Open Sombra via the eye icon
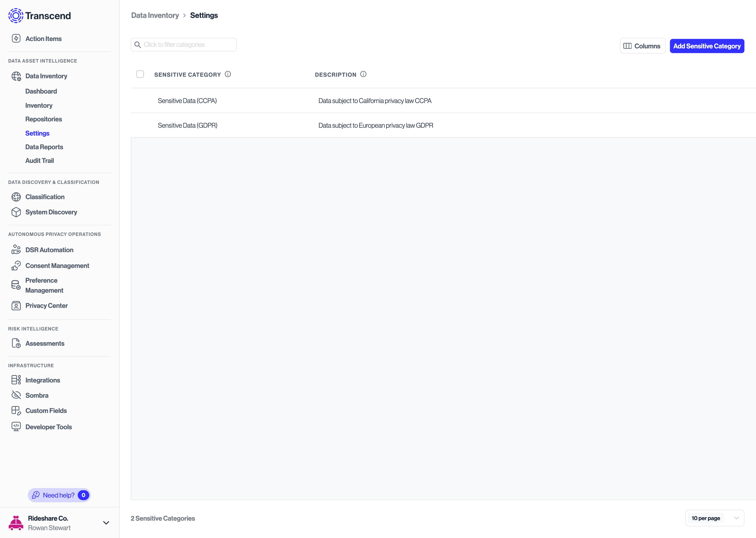The image size is (756, 538). pos(16,395)
